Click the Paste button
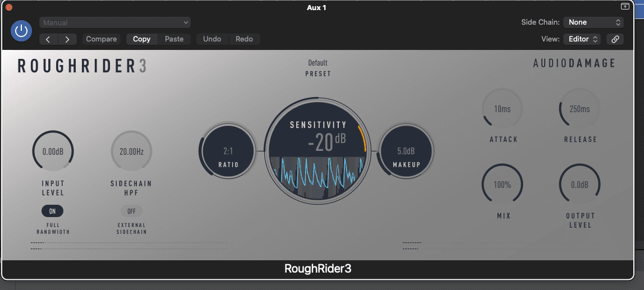The image size is (644, 290). [174, 39]
